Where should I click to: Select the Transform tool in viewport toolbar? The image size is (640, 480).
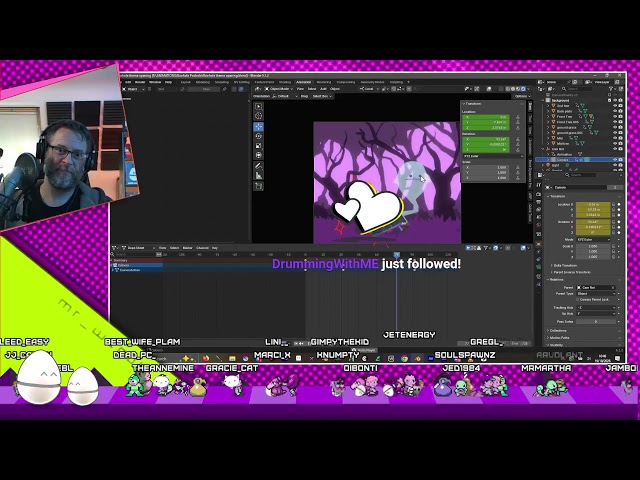pyautogui.click(x=258, y=156)
